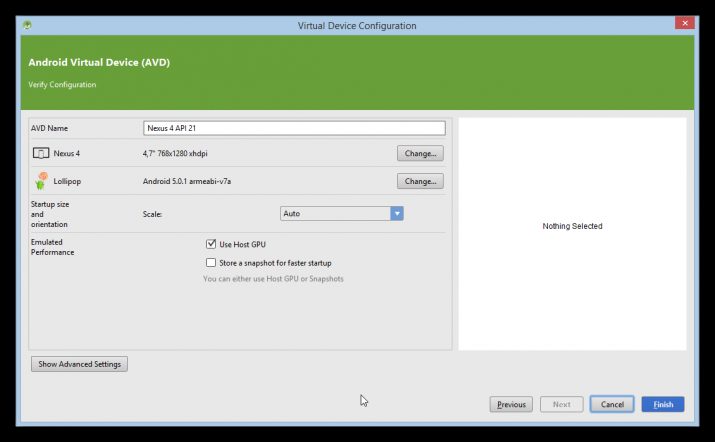
Task: Change the Nexus 4 hardware device
Action: (x=420, y=153)
